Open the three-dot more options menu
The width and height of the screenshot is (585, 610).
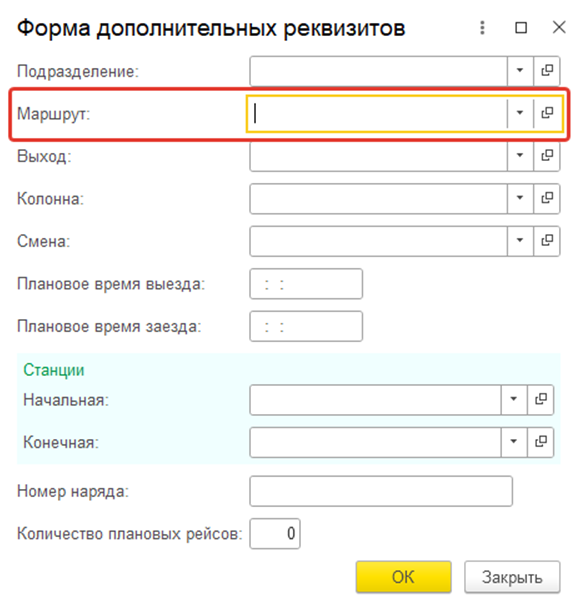482,28
